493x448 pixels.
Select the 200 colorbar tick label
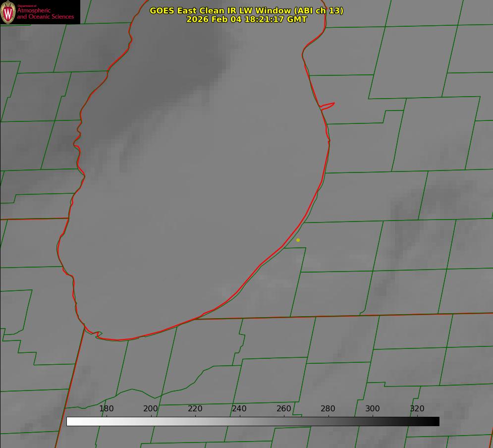151,408
